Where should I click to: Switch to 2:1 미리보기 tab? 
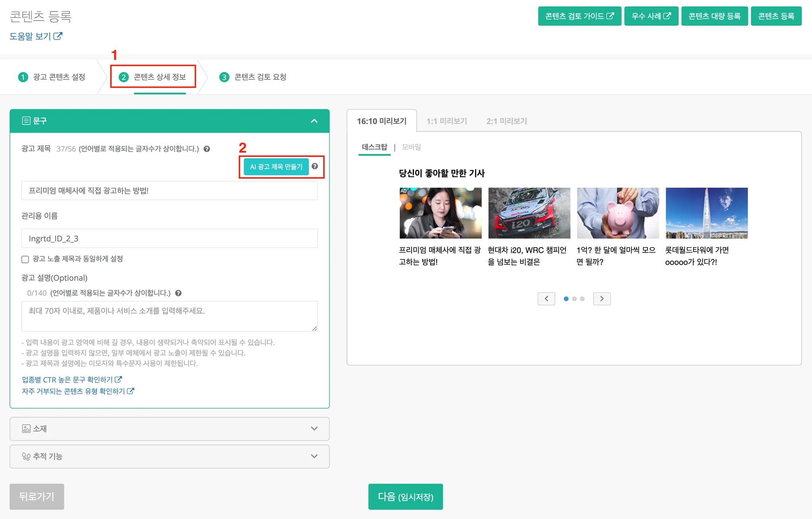pyautogui.click(x=506, y=121)
